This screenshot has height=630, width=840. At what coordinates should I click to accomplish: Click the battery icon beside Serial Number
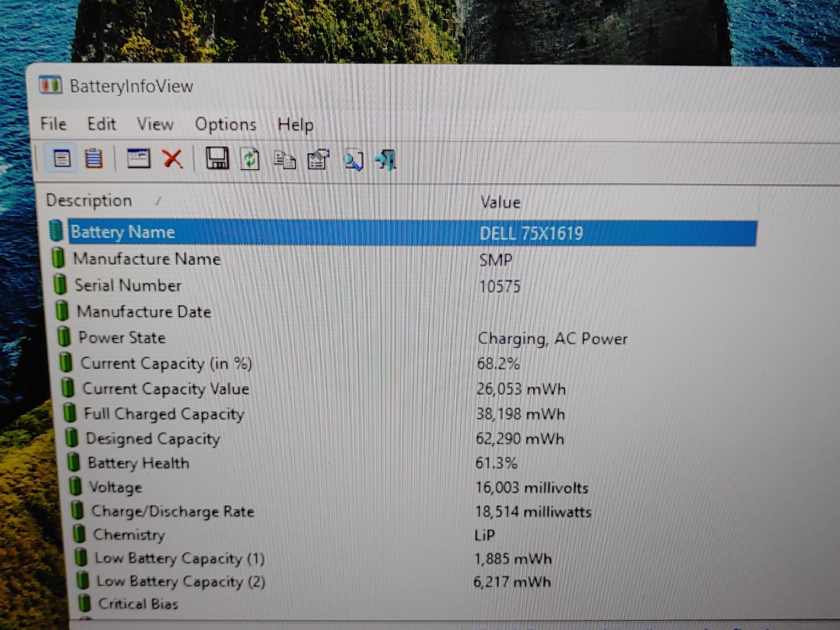click(61, 285)
